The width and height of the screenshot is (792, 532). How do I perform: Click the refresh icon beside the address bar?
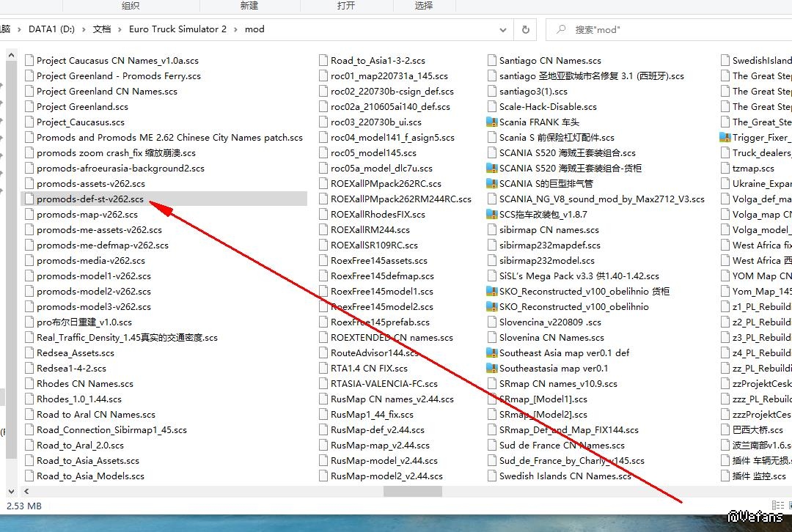525,30
